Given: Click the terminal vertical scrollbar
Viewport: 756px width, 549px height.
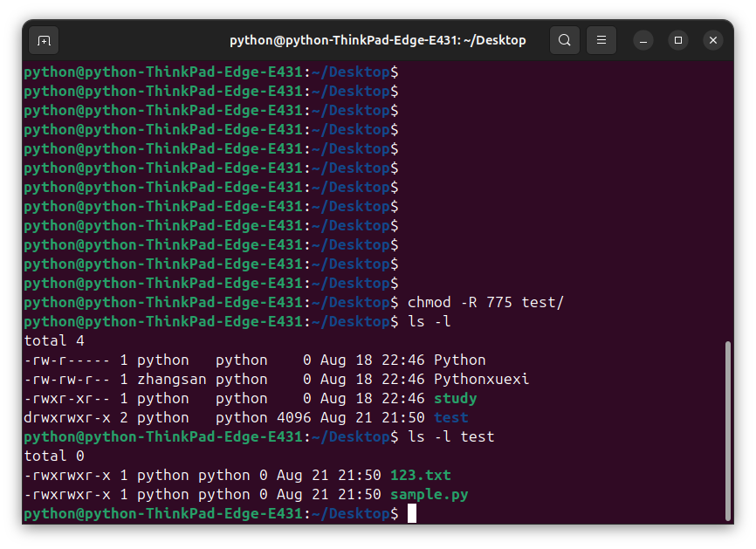Looking at the screenshot, I should click(728, 431).
